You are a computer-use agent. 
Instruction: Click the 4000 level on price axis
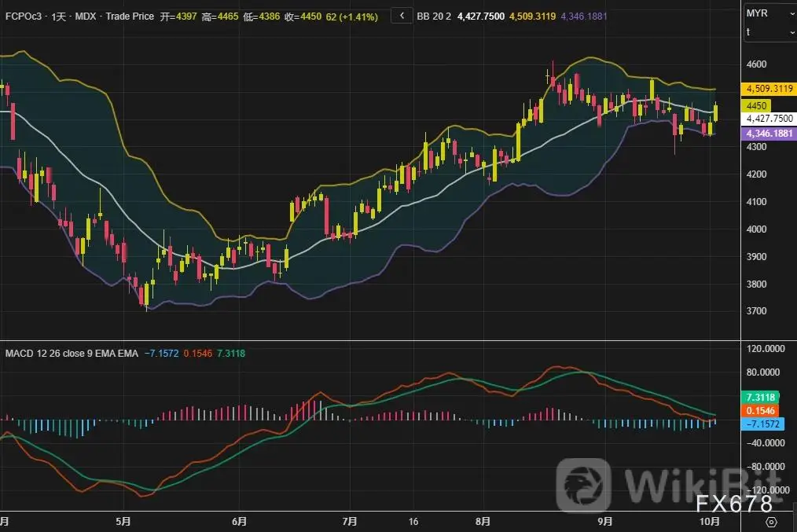click(x=758, y=229)
